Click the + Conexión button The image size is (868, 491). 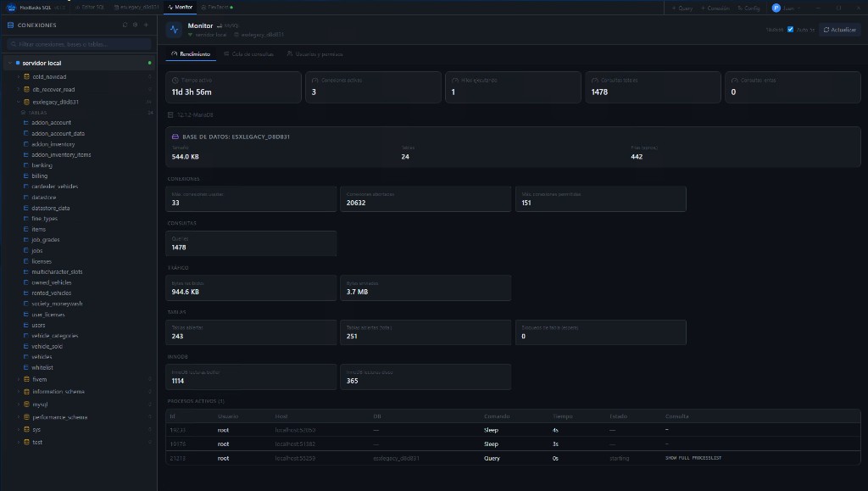click(x=715, y=8)
